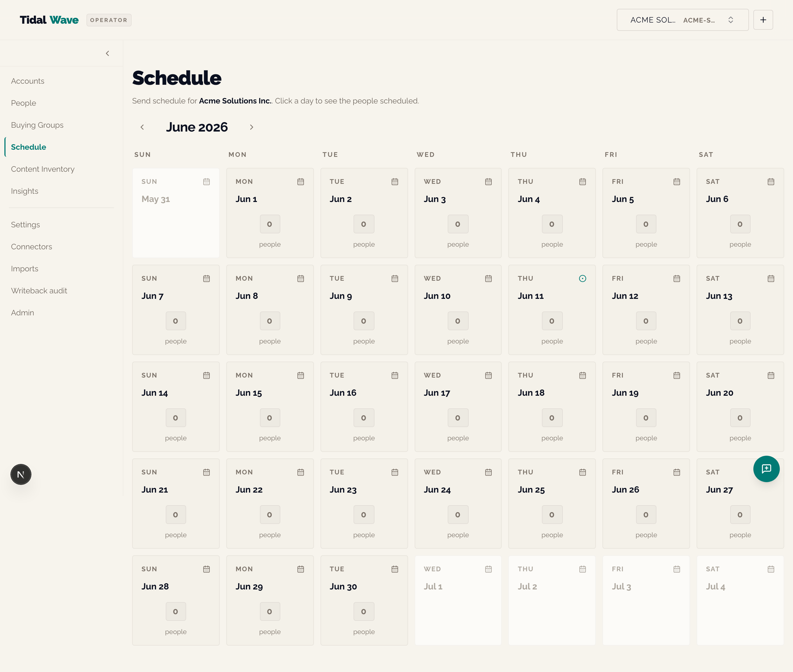Click the Jul 3 day card

click(646, 600)
